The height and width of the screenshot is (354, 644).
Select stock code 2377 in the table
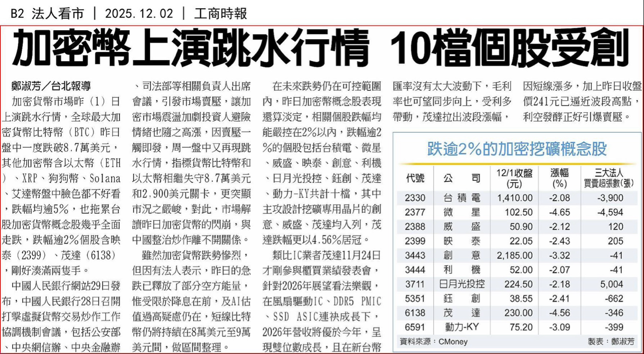click(x=414, y=213)
